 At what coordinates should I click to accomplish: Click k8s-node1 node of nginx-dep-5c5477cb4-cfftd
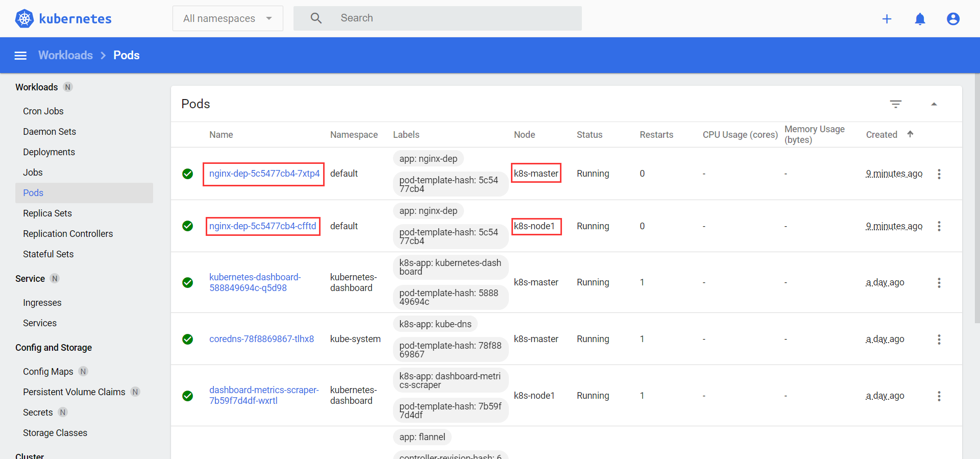(x=534, y=226)
